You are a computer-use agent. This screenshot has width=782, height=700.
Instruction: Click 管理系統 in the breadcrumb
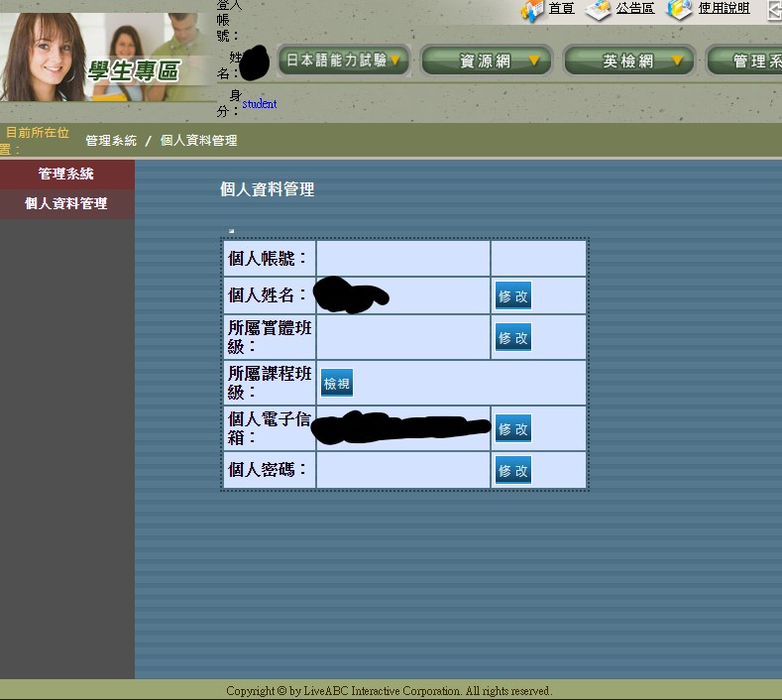(x=111, y=141)
